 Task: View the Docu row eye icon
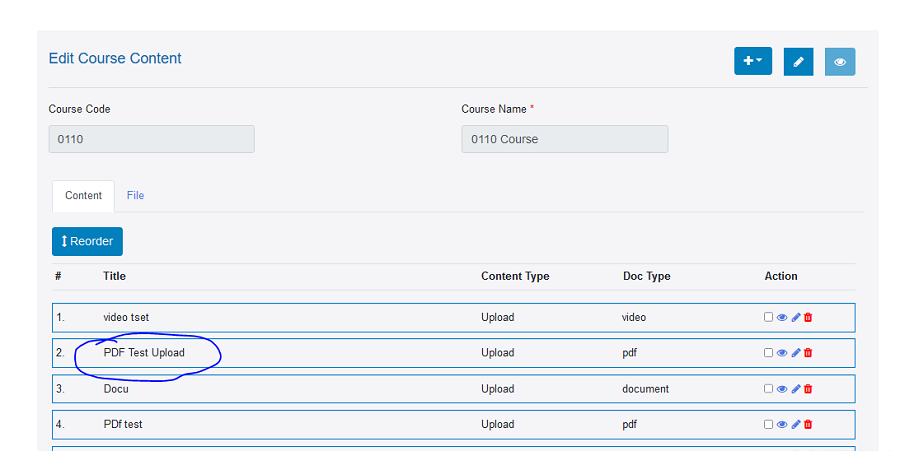tap(782, 389)
